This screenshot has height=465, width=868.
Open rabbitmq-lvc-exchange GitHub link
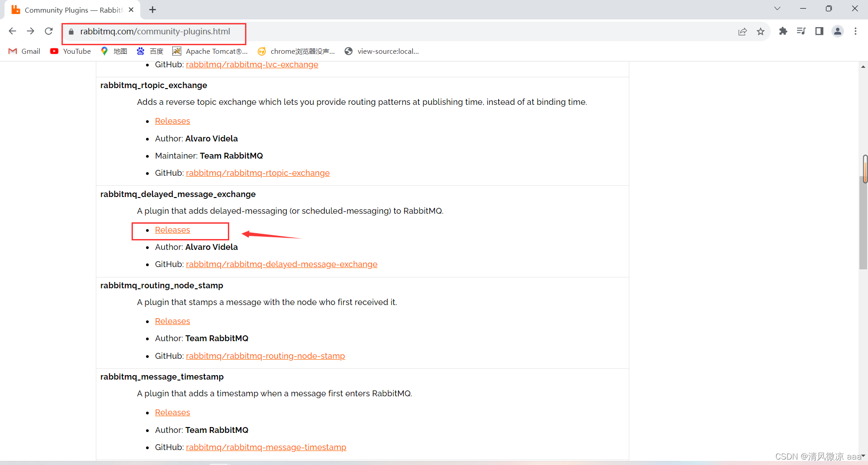point(252,65)
